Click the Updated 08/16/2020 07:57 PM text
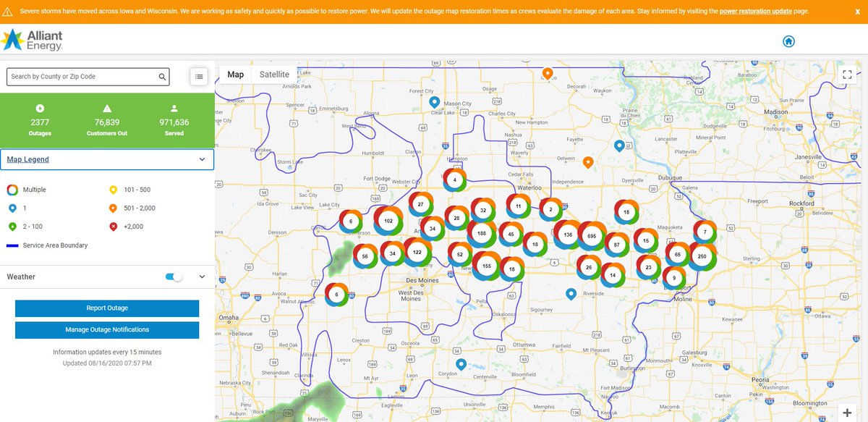Viewport: 868px width, 422px height. (107, 363)
